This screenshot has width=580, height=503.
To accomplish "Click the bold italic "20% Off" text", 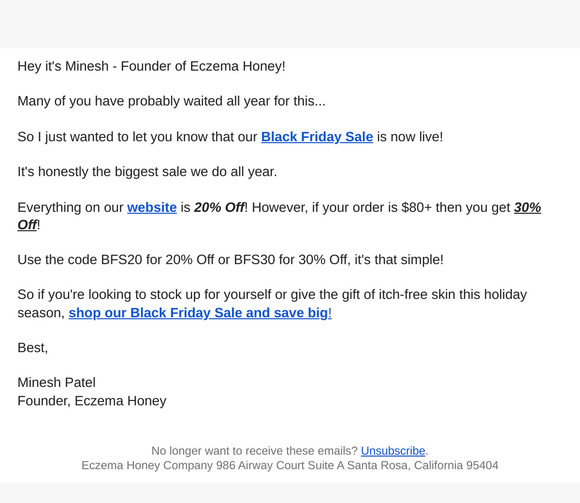I will click(219, 207).
